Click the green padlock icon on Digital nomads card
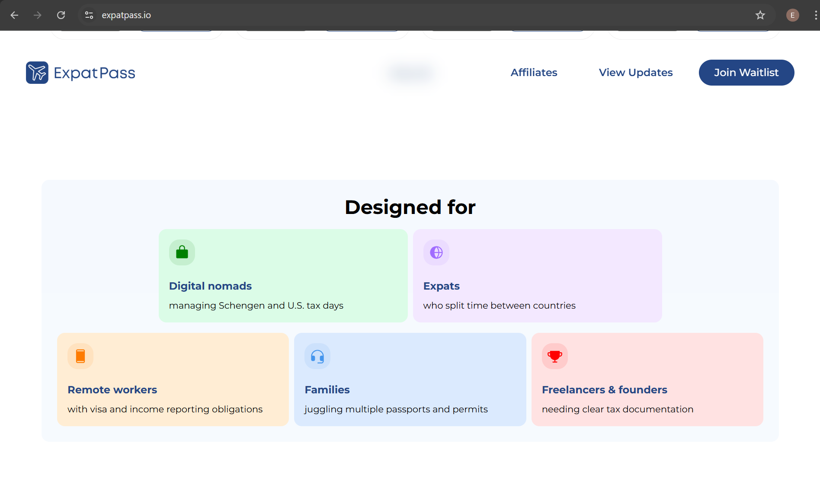The height and width of the screenshot is (504, 820). click(182, 252)
